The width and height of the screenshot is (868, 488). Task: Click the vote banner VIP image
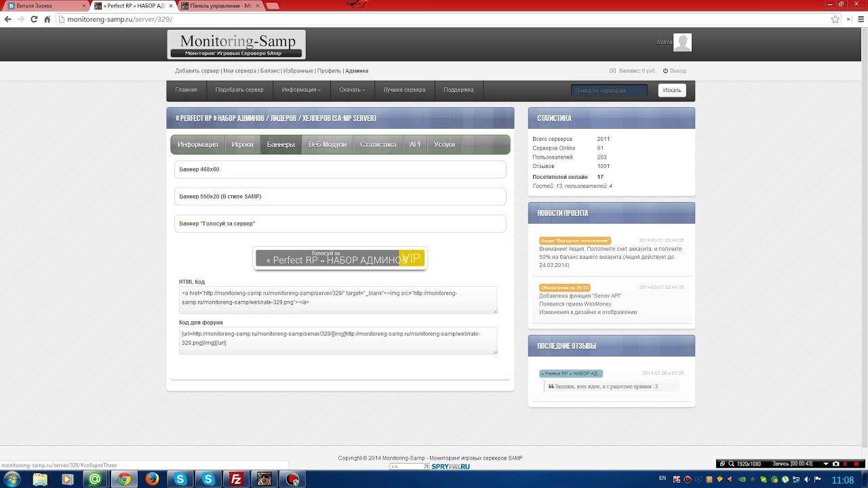[340, 258]
